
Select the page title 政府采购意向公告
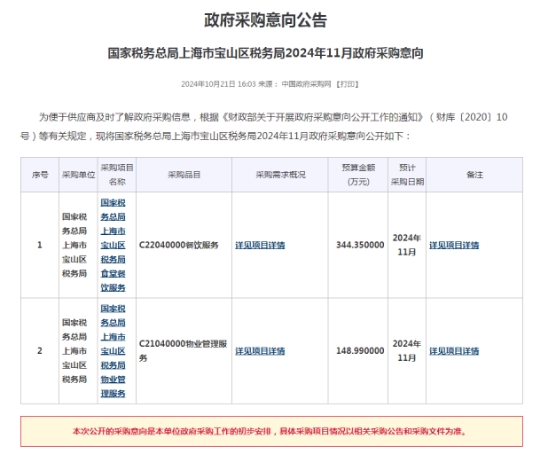point(266,20)
